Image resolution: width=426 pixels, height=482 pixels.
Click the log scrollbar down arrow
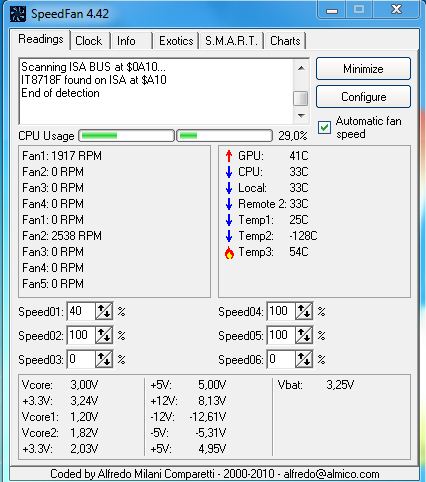(x=301, y=116)
